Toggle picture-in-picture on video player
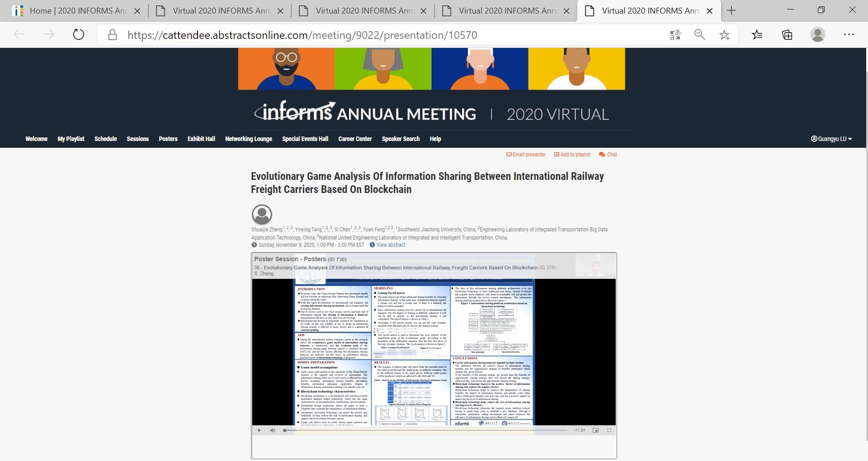The height and width of the screenshot is (461, 868). (595, 430)
